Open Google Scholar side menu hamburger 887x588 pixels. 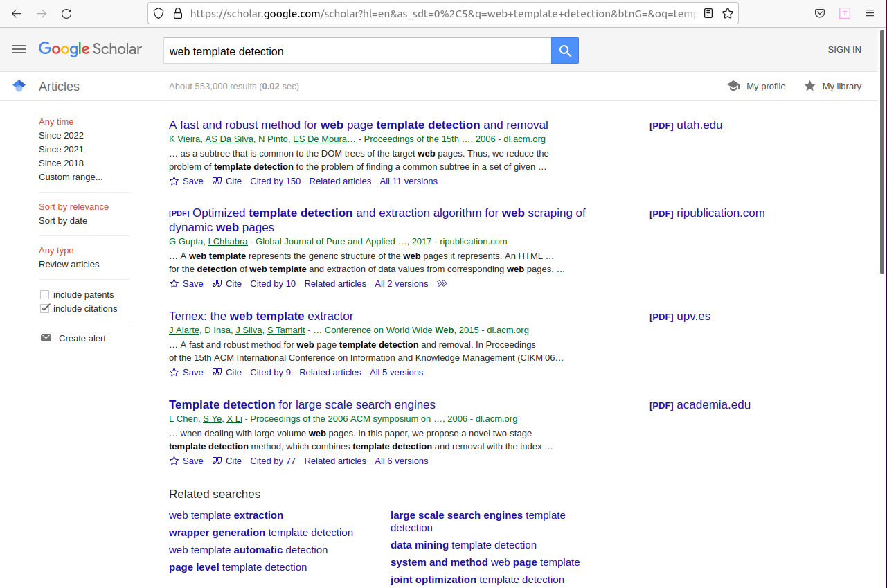coord(19,49)
